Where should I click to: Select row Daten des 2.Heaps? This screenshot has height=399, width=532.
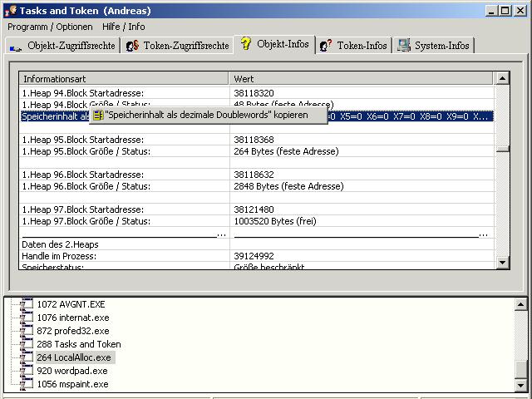(x=60, y=244)
